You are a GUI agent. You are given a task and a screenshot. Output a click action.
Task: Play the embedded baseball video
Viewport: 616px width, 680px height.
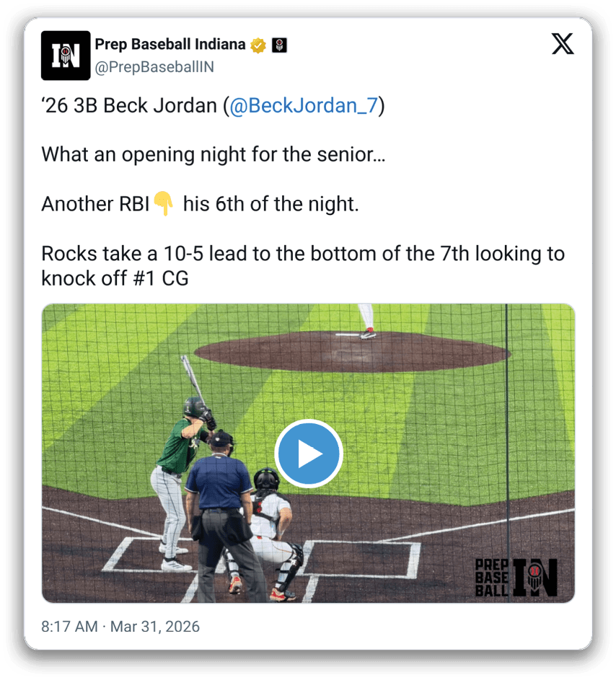point(309,453)
